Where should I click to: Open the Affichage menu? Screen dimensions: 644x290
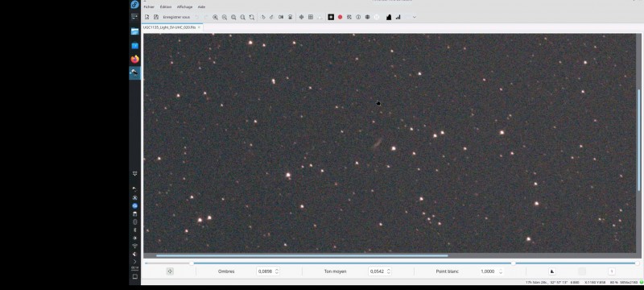tap(184, 7)
